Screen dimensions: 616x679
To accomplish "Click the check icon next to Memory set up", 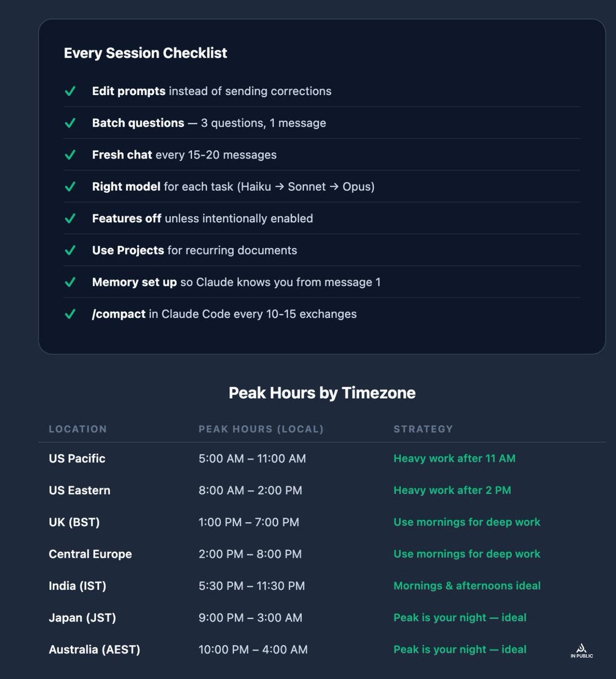I will 70,282.
